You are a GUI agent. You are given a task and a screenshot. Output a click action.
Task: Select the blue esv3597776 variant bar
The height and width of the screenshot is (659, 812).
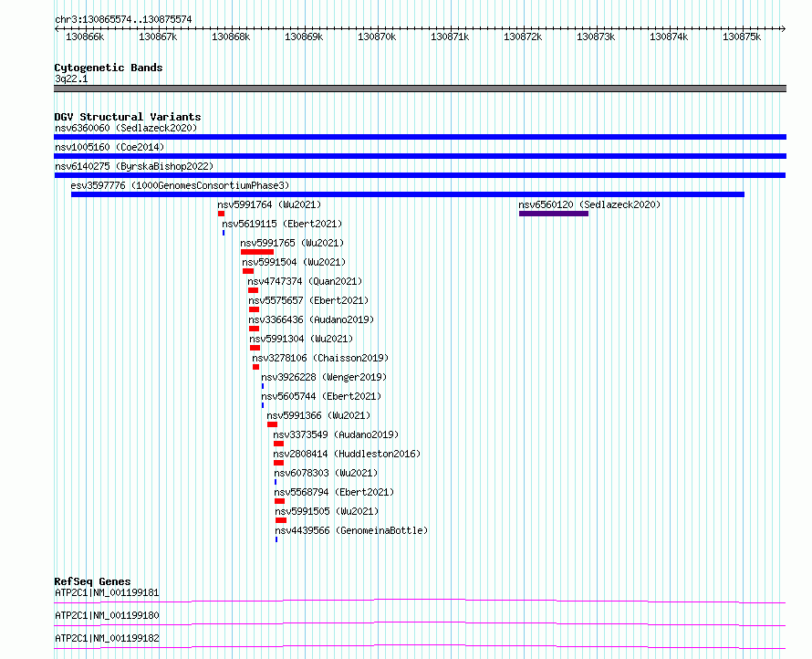(408, 194)
